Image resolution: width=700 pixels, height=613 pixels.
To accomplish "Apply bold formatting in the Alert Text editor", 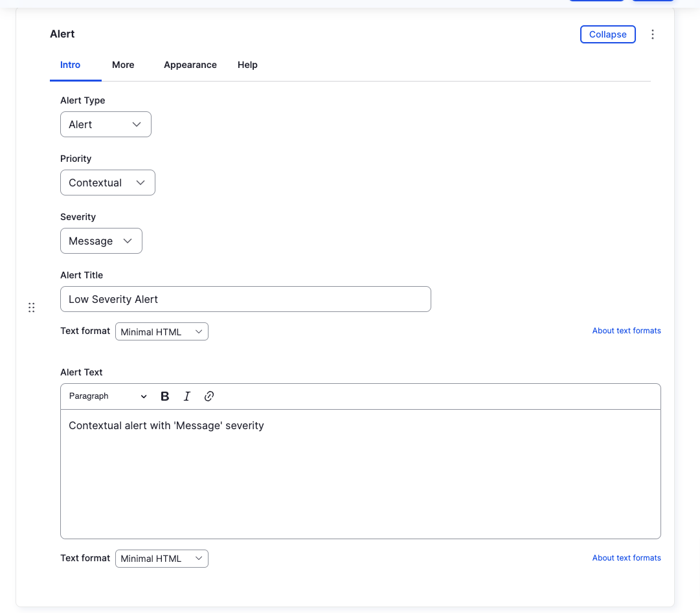I will pyautogui.click(x=164, y=396).
